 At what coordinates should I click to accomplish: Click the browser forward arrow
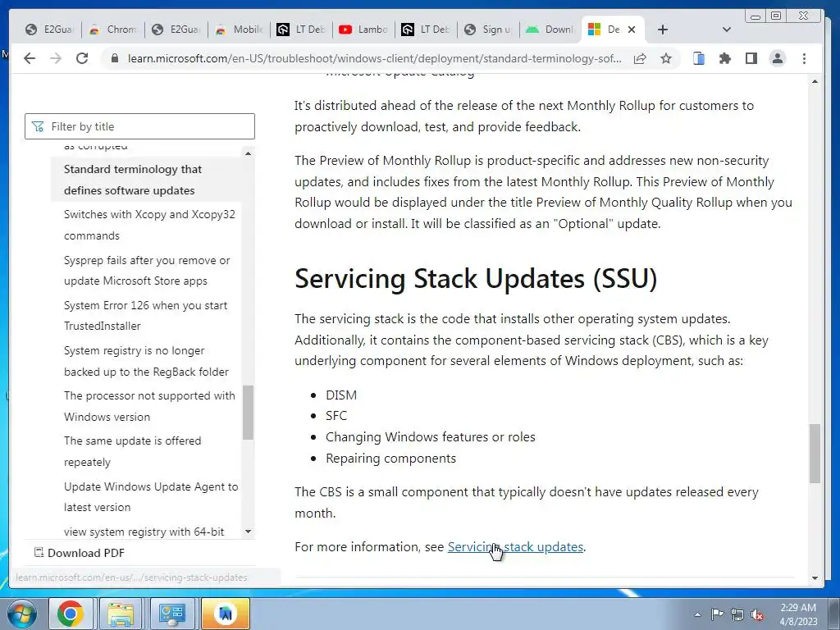pyautogui.click(x=56, y=58)
